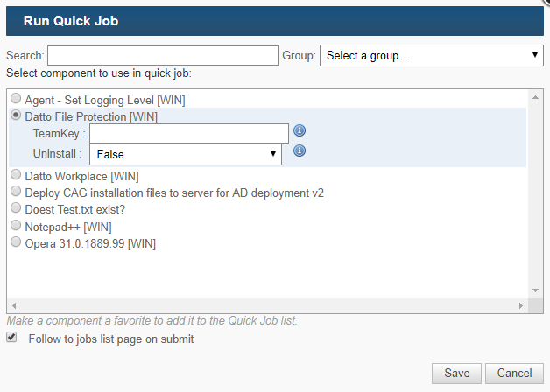The width and height of the screenshot is (550, 392).
Task: Click the info icon beside Uninstall dropdown
Action: pyautogui.click(x=300, y=150)
